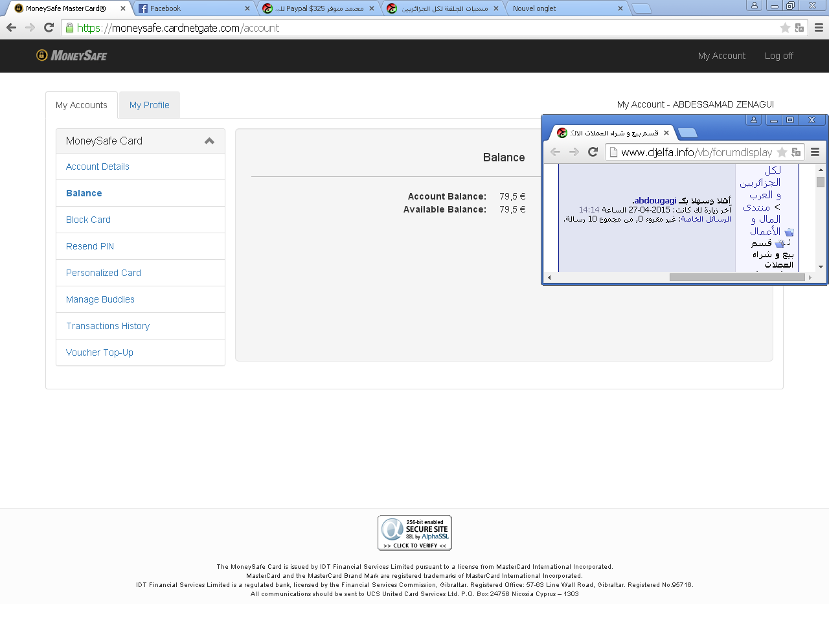Switch to the Nouvel onglet tab
The image size is (829, 644).
[x=563, y=8]
